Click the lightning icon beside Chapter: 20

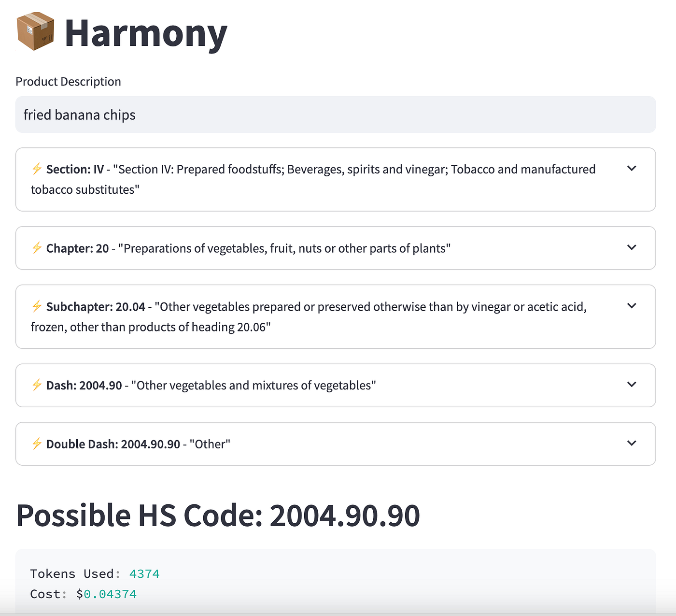coord(37,248)
